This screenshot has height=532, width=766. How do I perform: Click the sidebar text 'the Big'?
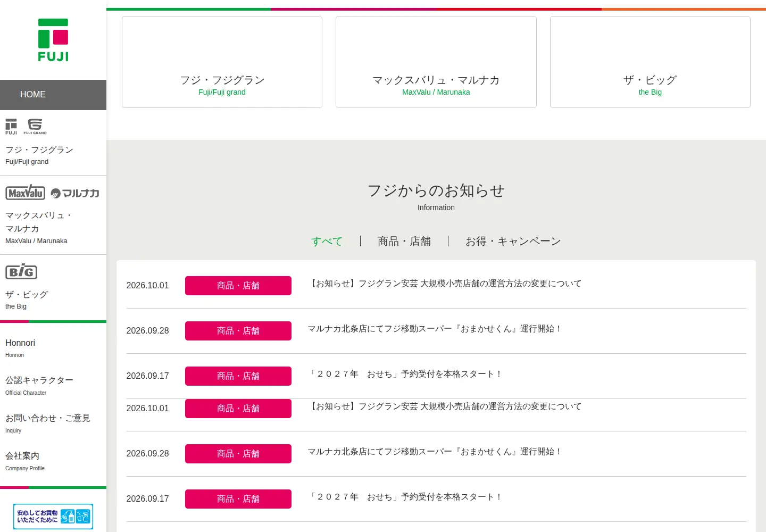[16, 306]
